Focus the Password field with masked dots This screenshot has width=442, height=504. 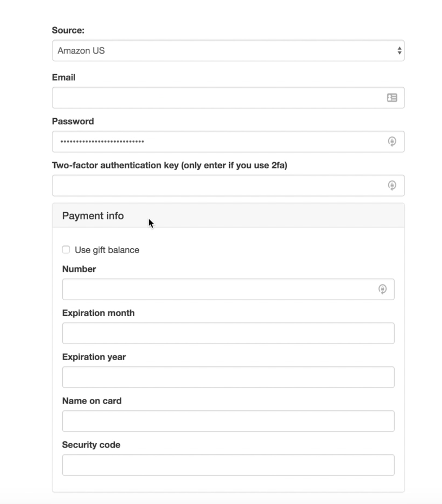(228, 142)
